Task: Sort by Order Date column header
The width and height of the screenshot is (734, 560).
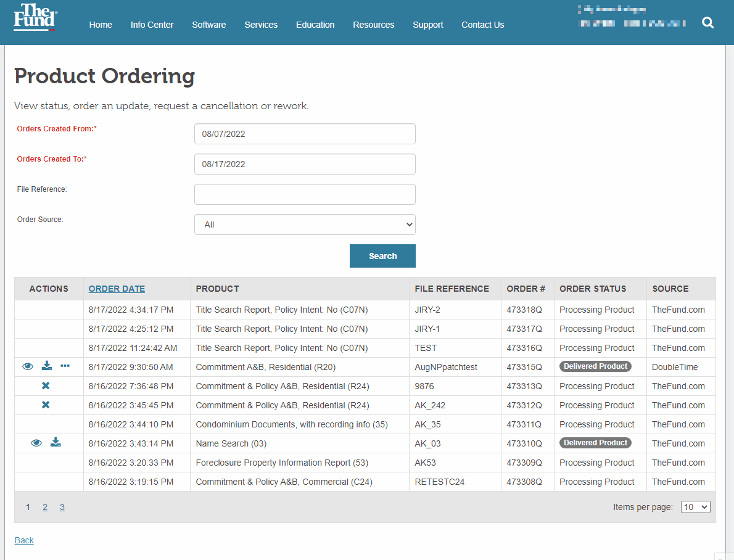Action: click(x=117, y=289)
